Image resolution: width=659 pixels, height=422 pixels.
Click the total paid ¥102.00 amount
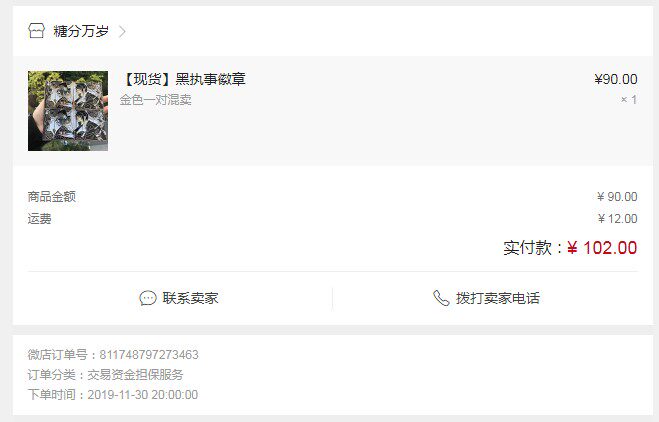tap(602, 248)
